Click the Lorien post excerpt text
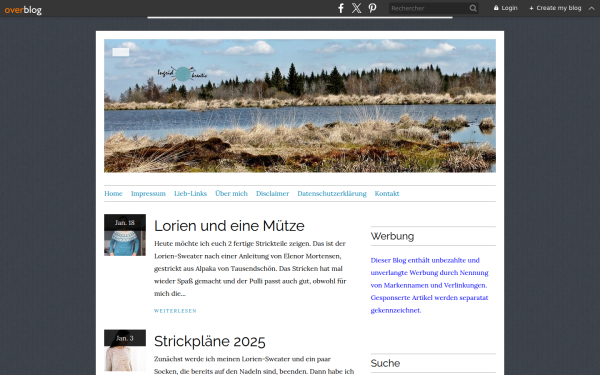 pyautogui.click(x=250, y=268)
